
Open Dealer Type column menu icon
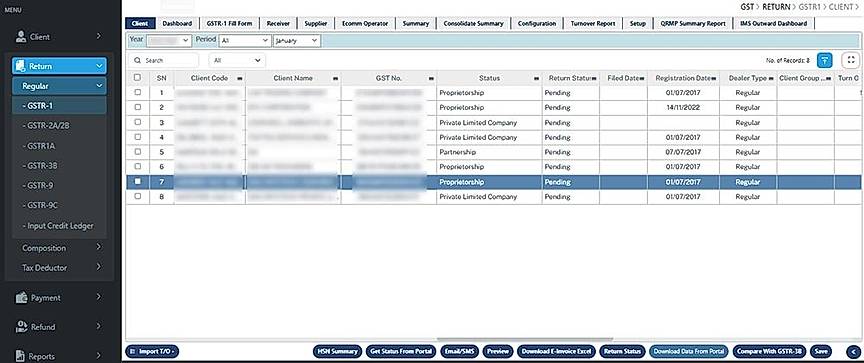(771, 79)
